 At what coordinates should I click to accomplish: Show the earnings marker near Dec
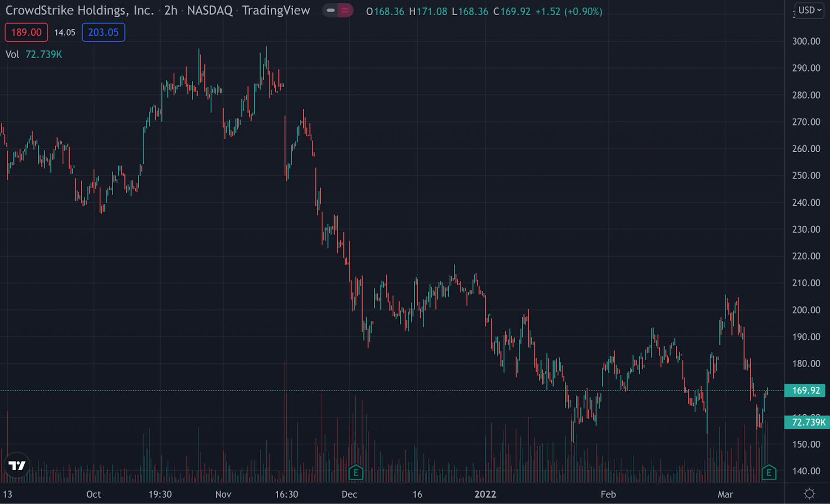[x=356, y=472]
